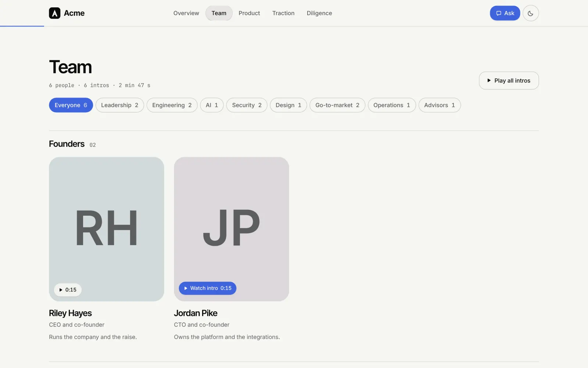Click 'Owns the platform and the integrations.'
Image resolution: width=588 pixels, height=368 pixels.
(x=227, y=337)
